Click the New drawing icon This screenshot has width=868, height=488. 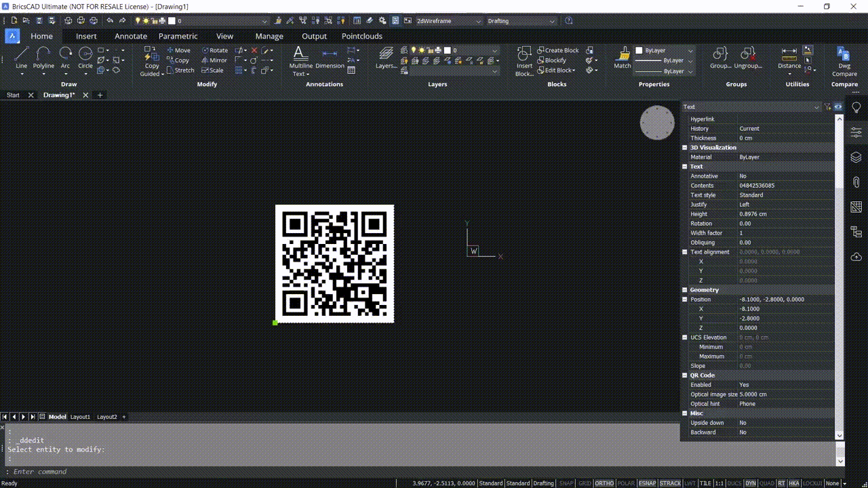point(14,21)
